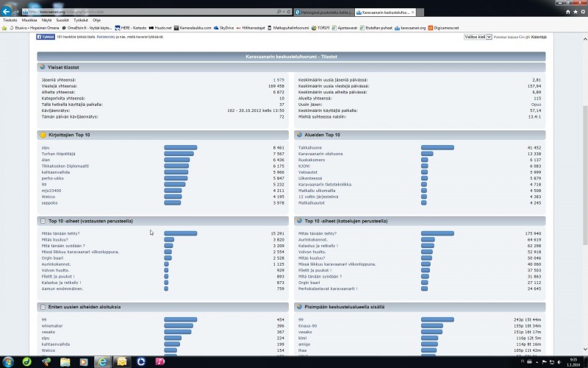Open the Takkahuone forum area link
588x368 pixels.
click(308, 148)
